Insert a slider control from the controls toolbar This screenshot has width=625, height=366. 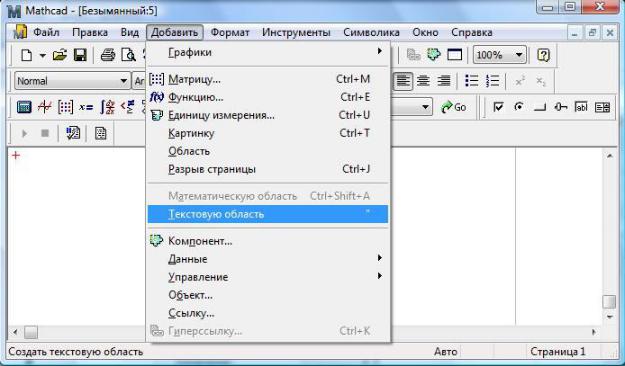coord(560,107)
